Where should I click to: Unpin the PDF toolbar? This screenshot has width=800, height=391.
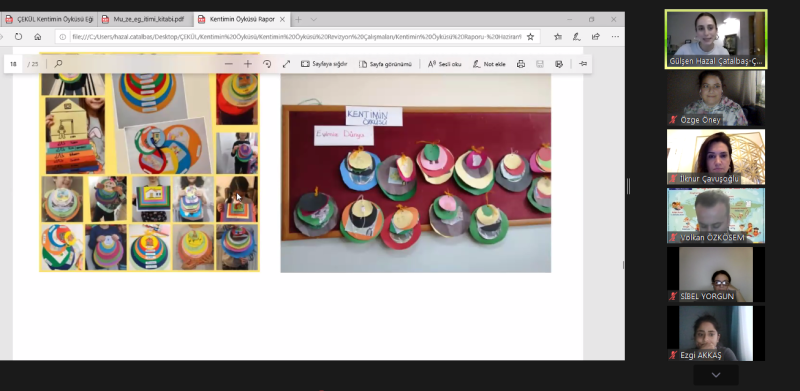click(x=583, y=64)
